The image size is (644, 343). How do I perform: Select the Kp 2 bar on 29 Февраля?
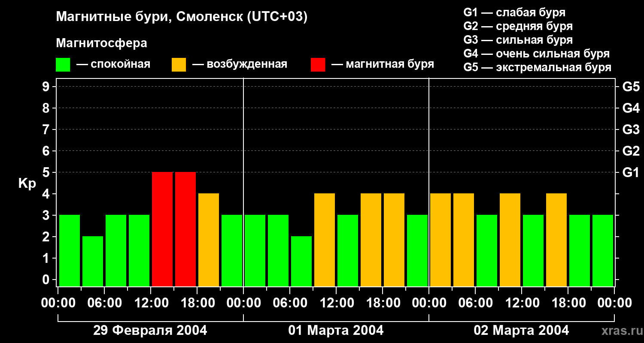pyautogui.click(x=93, y=261)
